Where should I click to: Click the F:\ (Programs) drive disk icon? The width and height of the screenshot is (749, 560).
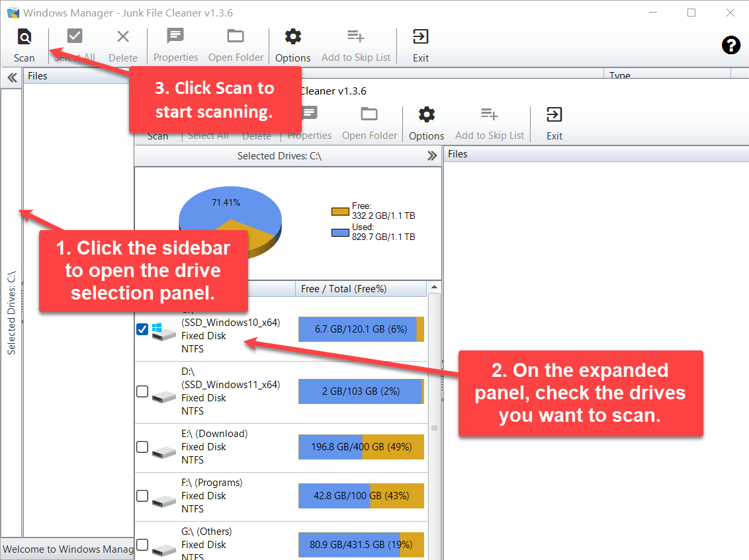tap(164, 500)
